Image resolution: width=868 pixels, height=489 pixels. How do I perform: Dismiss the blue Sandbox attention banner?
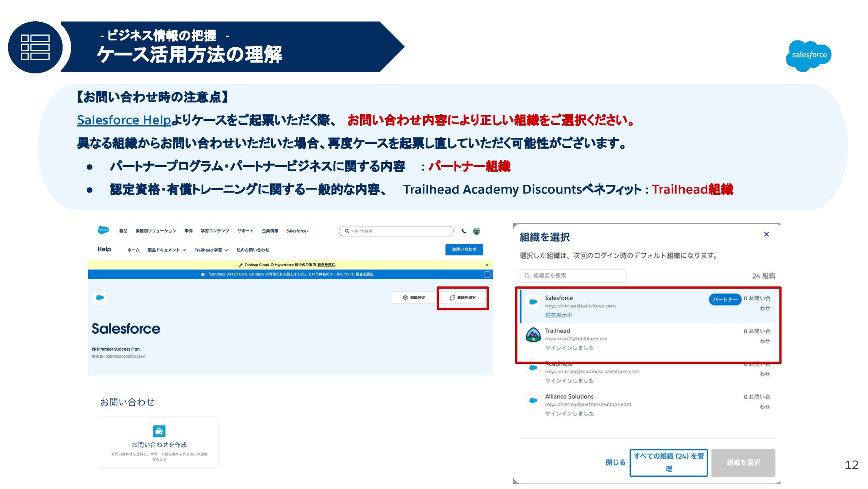(487, 274)
